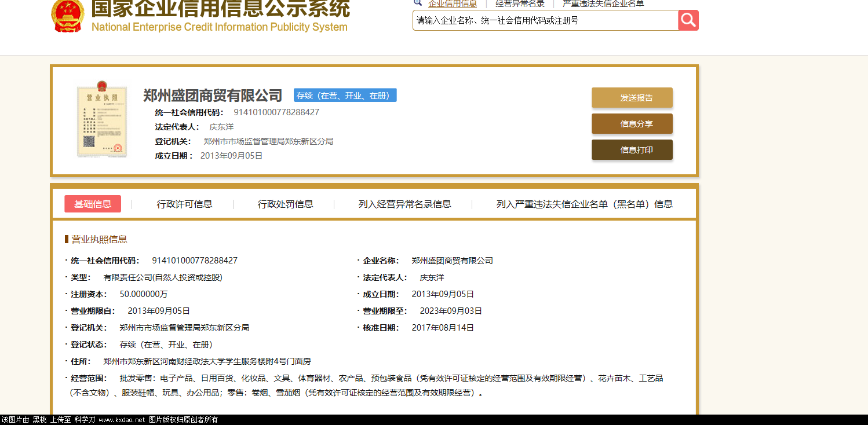Viewport: 868px width, 425px height.
Task: Click the 信息分享 button
Action: tap(632, 124)
